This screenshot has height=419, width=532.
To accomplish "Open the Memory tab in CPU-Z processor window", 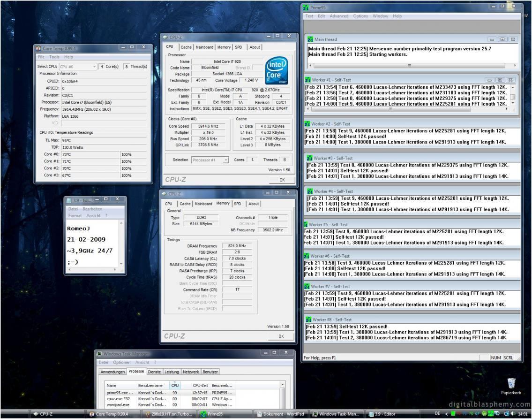I will click(x=224, y=47).
